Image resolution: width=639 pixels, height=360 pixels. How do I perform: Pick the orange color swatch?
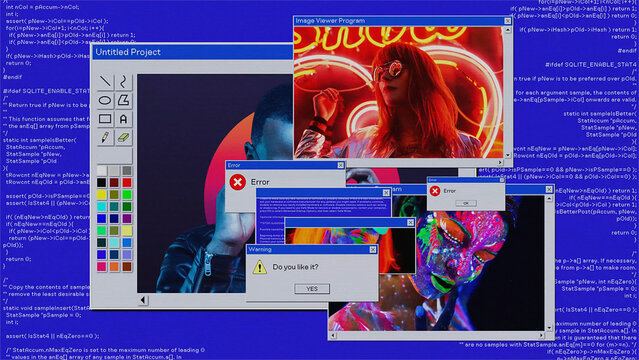[x=114, y=267]
